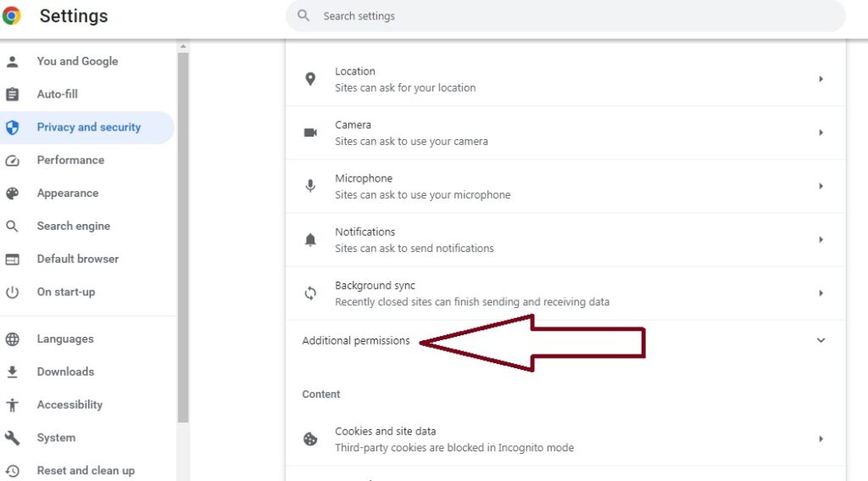868x481 pixels.
Task: Click the Performance gauge icon
Action: click(x=12, y=160)
